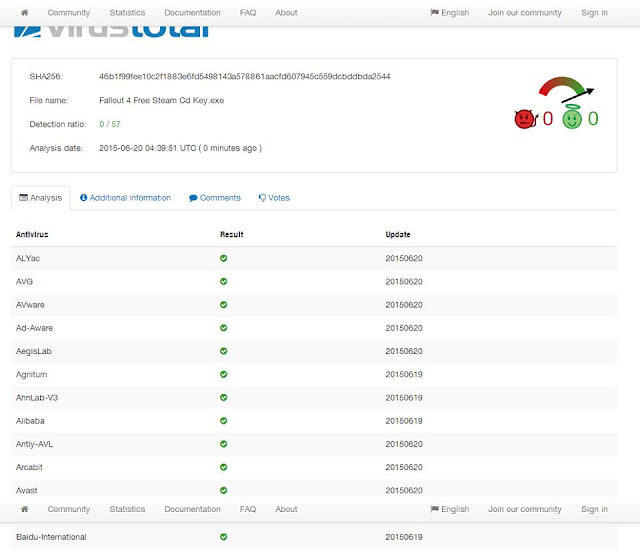Click the green check result for AVG
640x552 pixels.
tap(224, 281)
